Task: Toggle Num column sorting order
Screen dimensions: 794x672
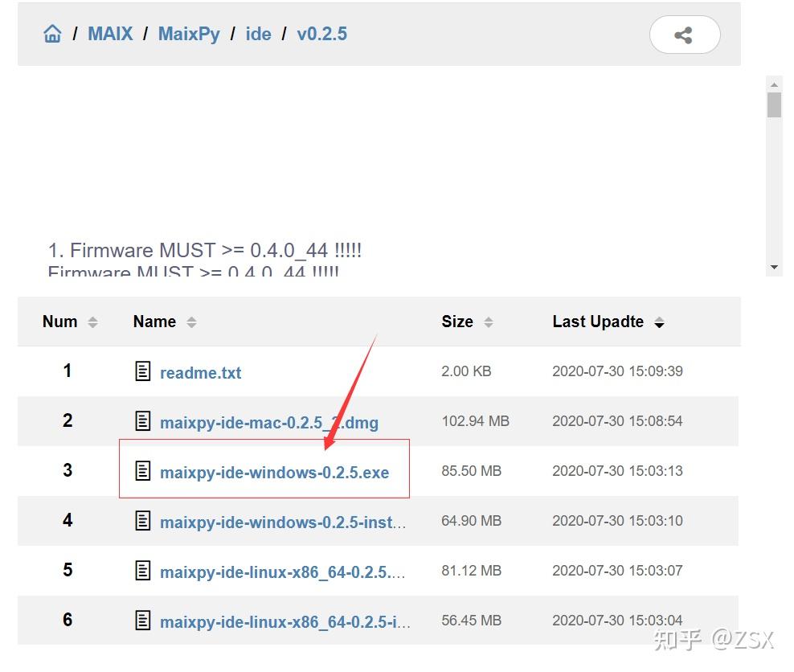Action: 93,322
